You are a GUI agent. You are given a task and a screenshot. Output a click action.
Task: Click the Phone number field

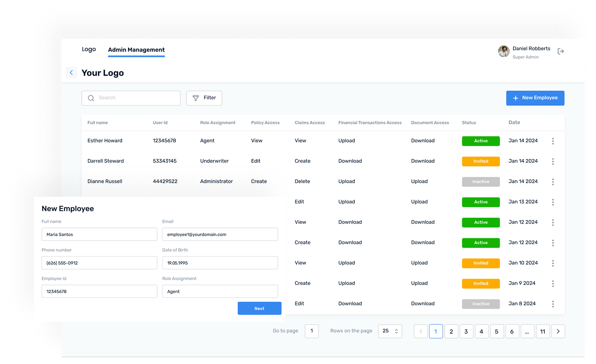tap(99, 263)
